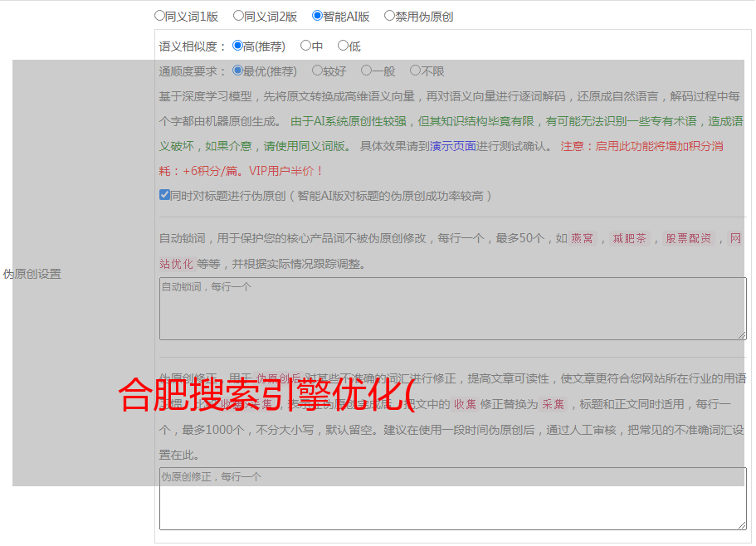Select 最优(推荐) for 通顺度要求
This screenshot has width=756, height=546.
(x=238, y=71)
